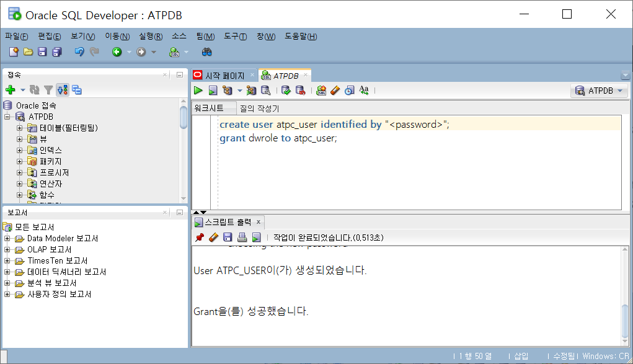Click the green plus New Connection icon
This screenshot has width=633, height=364.
click(x=11, y=90)
